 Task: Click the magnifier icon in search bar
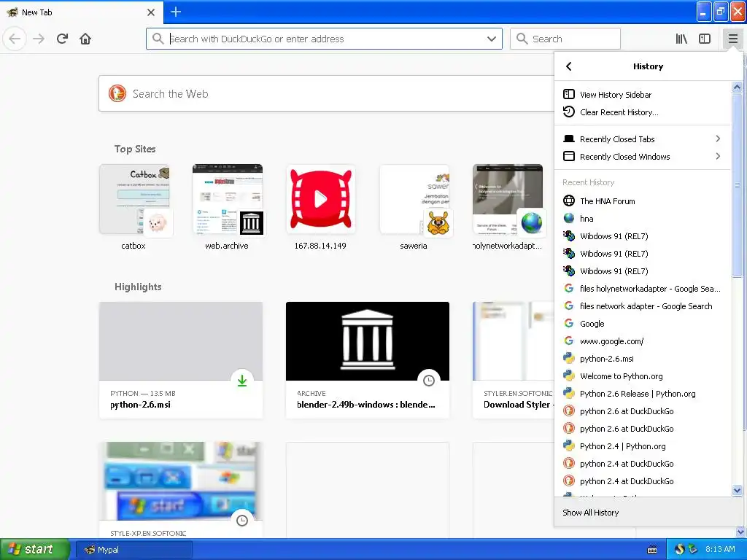tap(522, 39)
